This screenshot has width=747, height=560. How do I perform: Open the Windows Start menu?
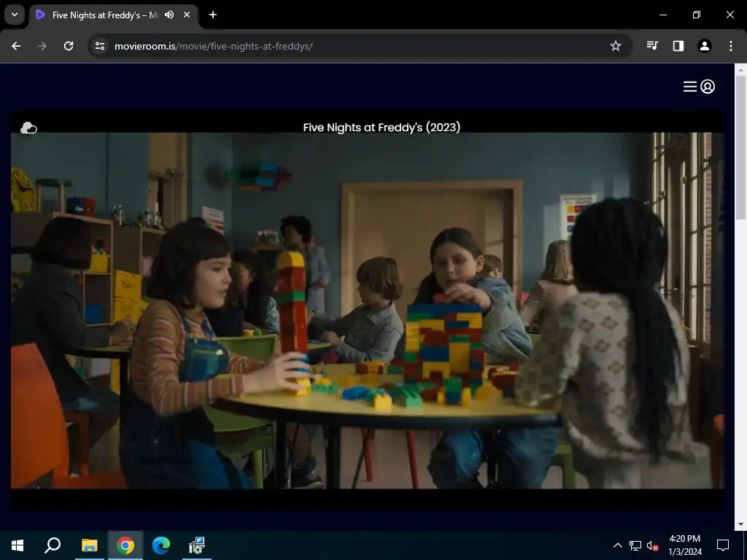pyautogui.click(x=18, y=545)
